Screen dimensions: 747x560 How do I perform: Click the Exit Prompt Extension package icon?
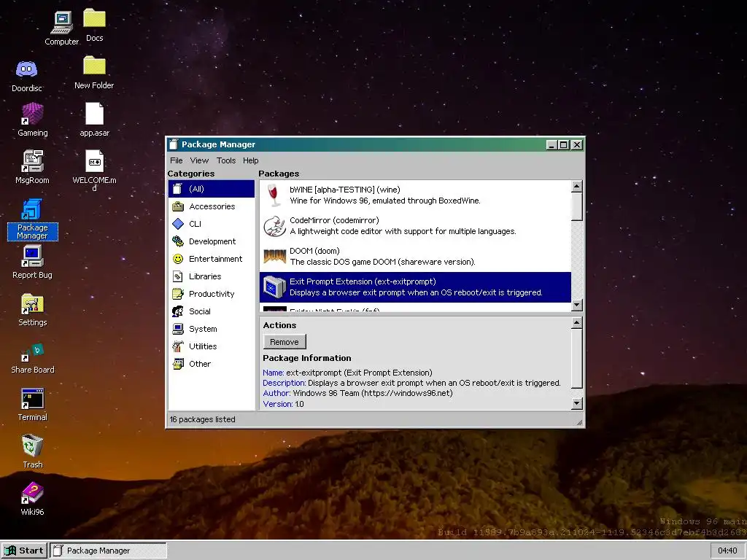pos(274,287)
